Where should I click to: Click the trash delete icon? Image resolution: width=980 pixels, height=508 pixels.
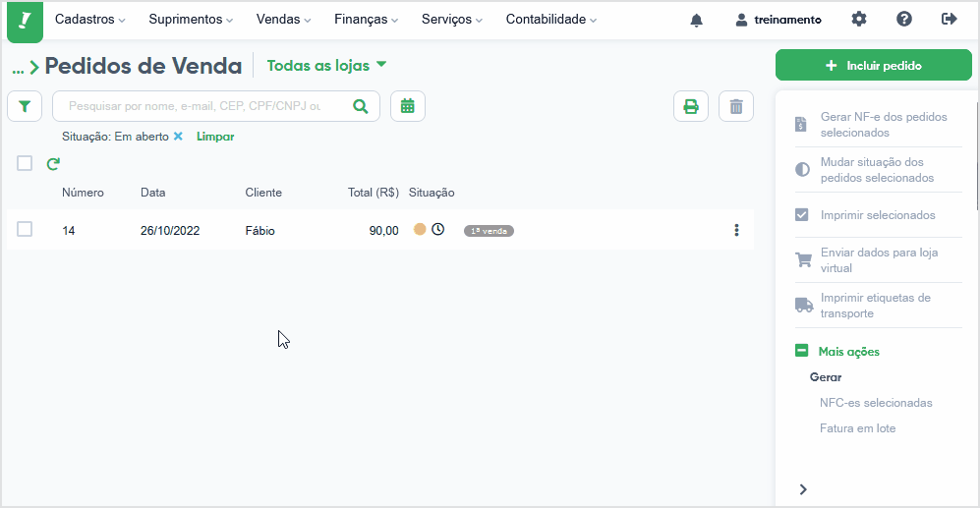point(736,106)
